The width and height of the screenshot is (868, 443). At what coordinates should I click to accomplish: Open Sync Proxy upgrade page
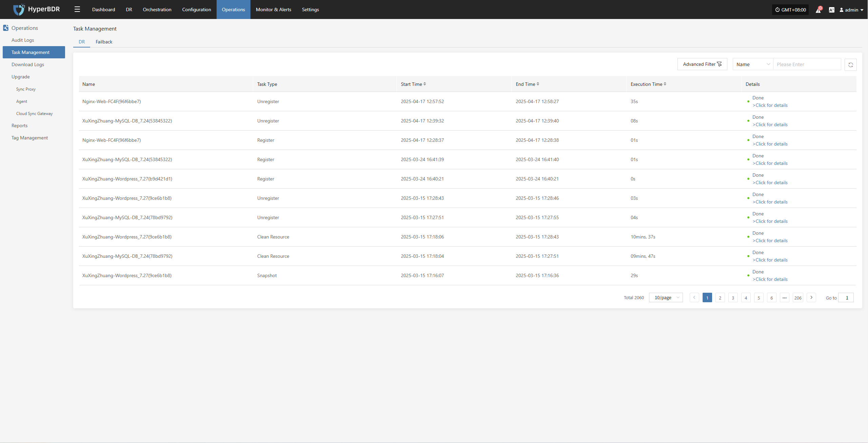(x=26, y=89)
